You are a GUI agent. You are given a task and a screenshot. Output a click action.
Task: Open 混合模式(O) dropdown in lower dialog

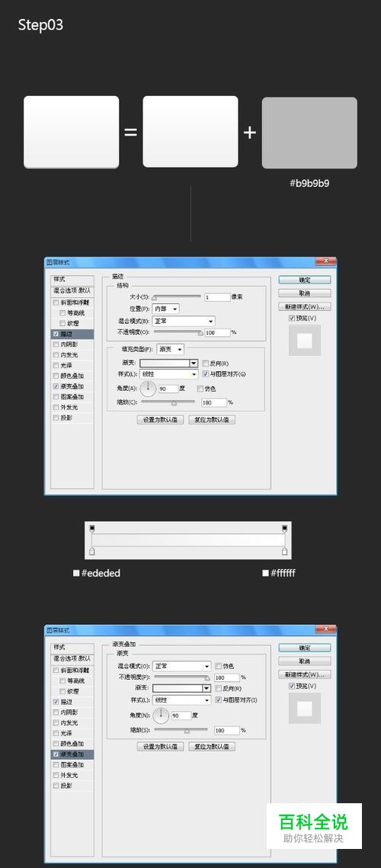click(181, 666)
